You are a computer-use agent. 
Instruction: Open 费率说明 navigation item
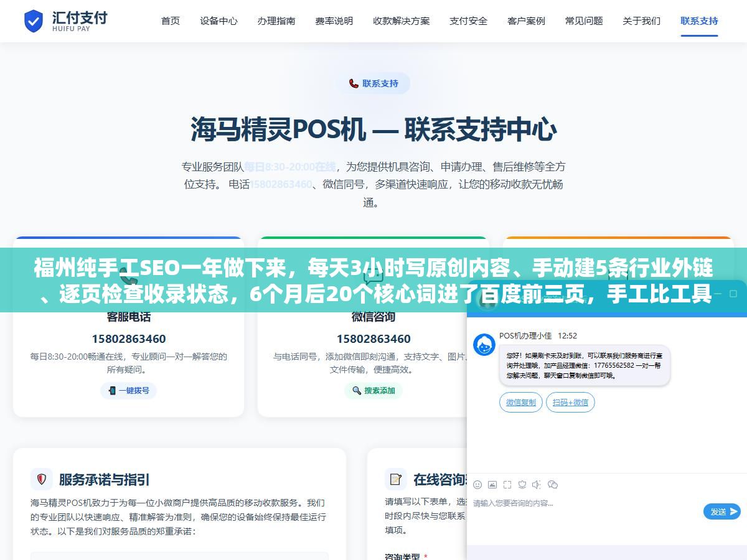click(x=334, y=21)
